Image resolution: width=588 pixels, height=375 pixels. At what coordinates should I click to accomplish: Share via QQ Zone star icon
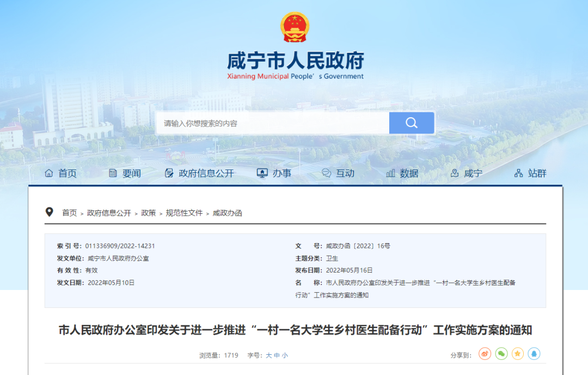pos(518,354)
